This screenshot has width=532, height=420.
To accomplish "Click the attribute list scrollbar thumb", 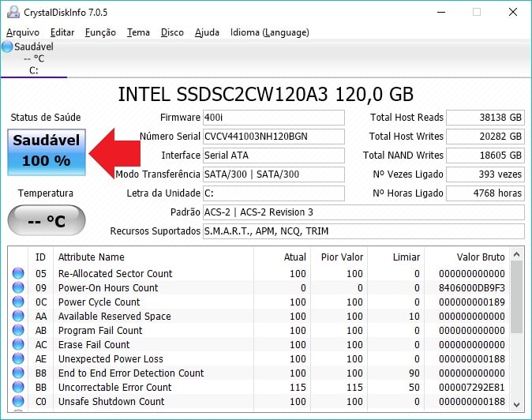I will tap(517, 297).
